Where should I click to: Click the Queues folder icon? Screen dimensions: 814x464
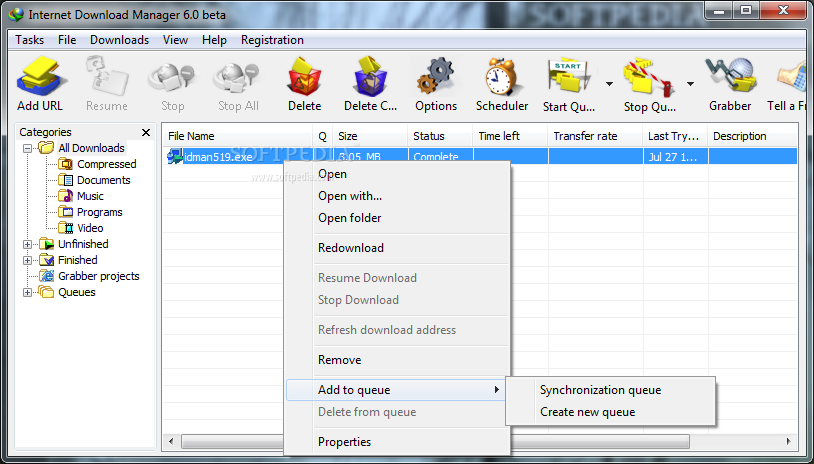click(x=47, y=292)
